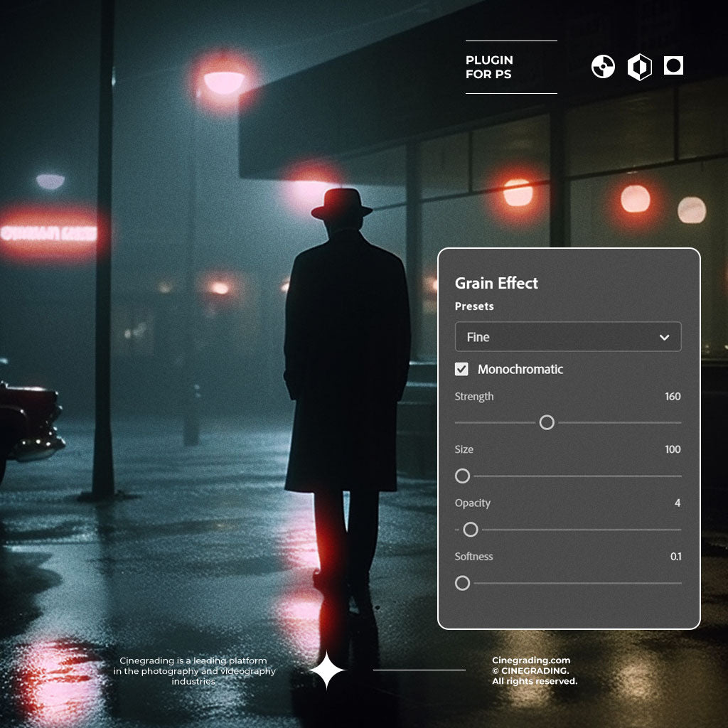Click the hexagon-shaped icon

pyautogui.click(x=639, y=68)
